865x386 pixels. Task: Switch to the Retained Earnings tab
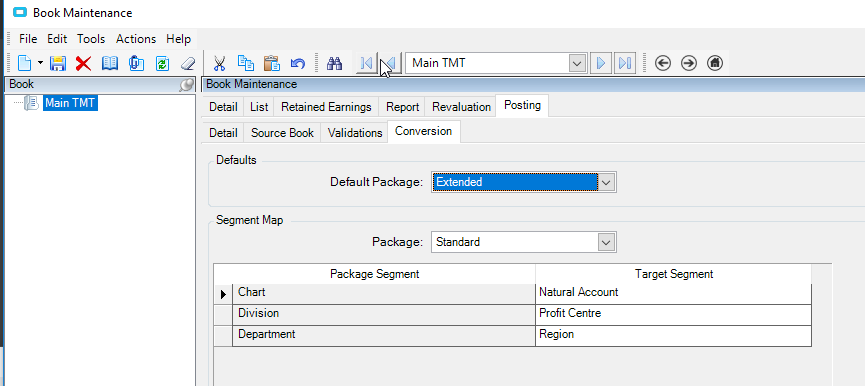326,107
